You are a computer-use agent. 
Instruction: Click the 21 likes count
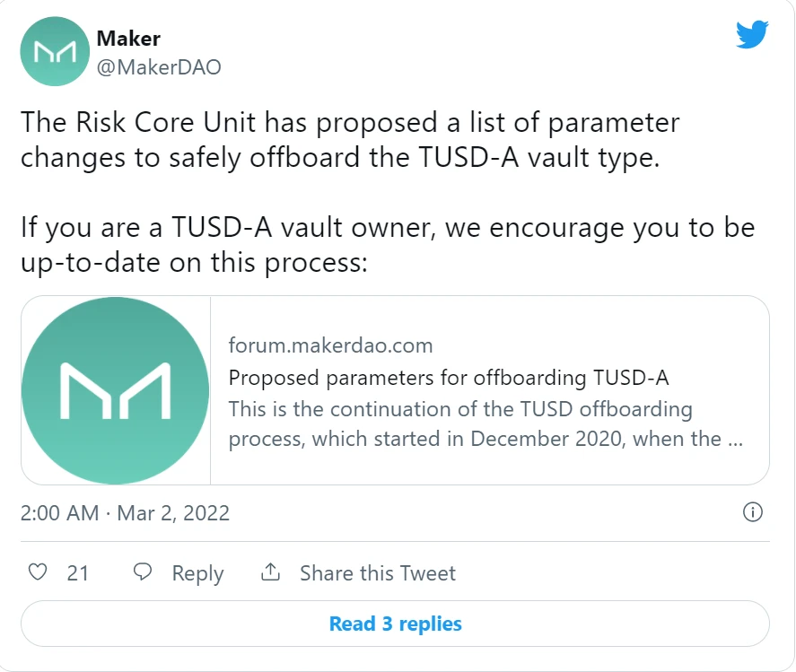coord(78,573)
